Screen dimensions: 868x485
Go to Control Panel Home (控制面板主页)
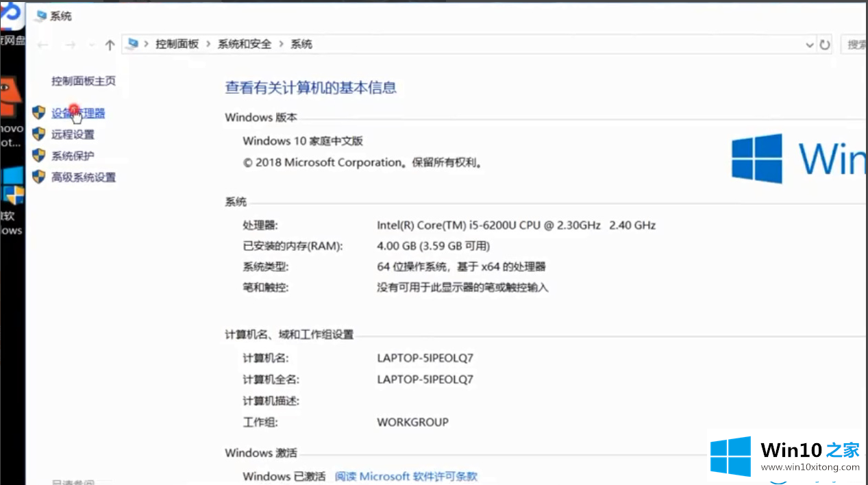pyautogui.click(x=84, y=81)
